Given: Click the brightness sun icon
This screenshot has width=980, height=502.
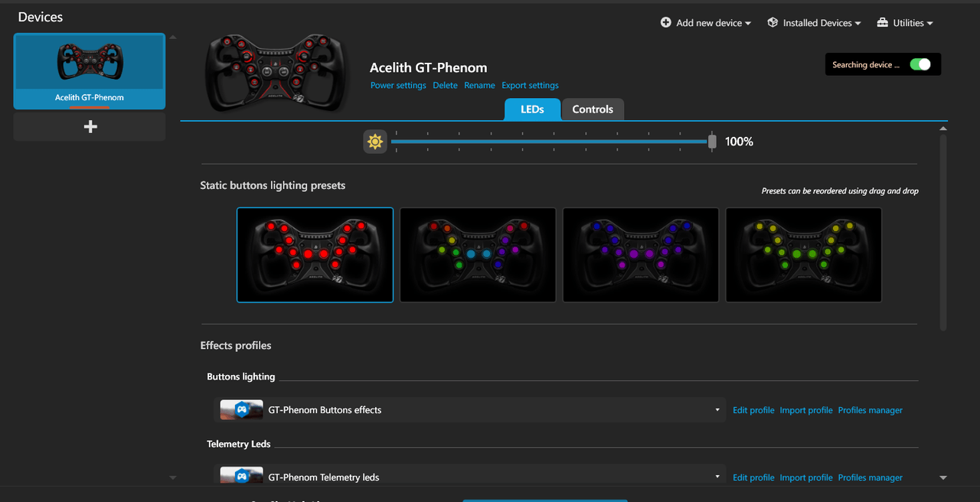Looking at the screenshot, I should [x=375, y=142].
